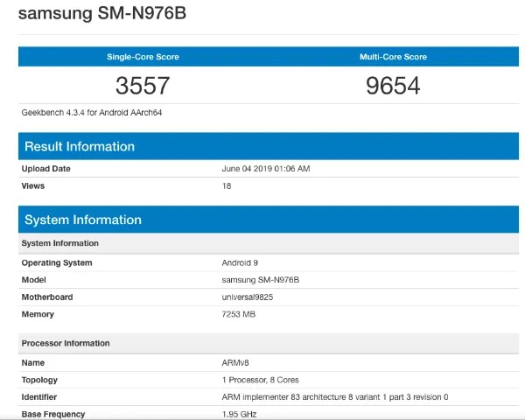The image size is (525, 420).
Task: Select the Single-Core Score header
Action: pyautogui.click(x=143, y=57)
